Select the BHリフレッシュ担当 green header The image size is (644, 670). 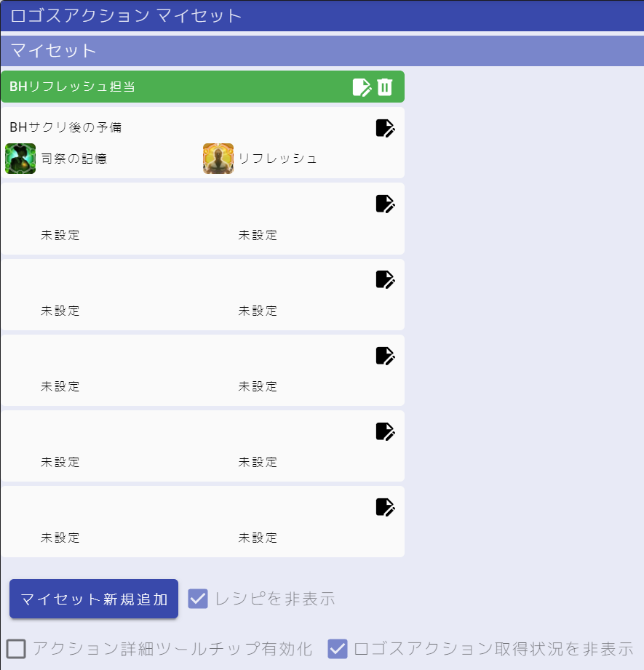click(x=202, y=87)
